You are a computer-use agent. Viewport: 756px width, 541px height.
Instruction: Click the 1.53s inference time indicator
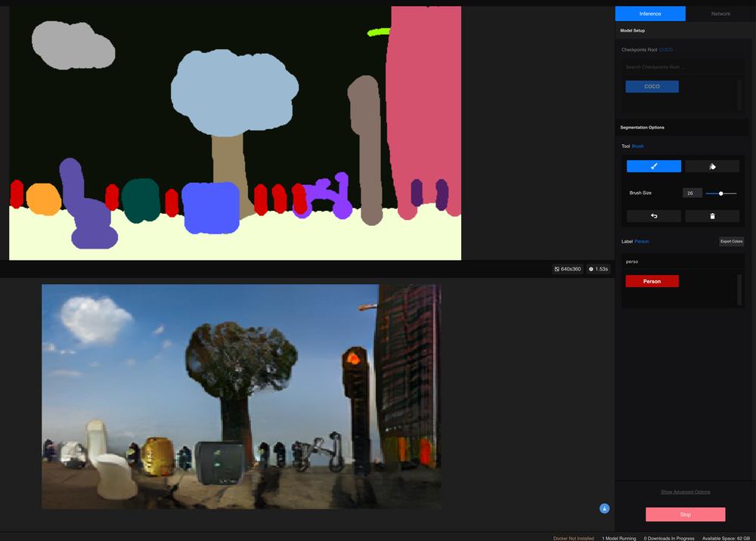[x=598, y=269]
